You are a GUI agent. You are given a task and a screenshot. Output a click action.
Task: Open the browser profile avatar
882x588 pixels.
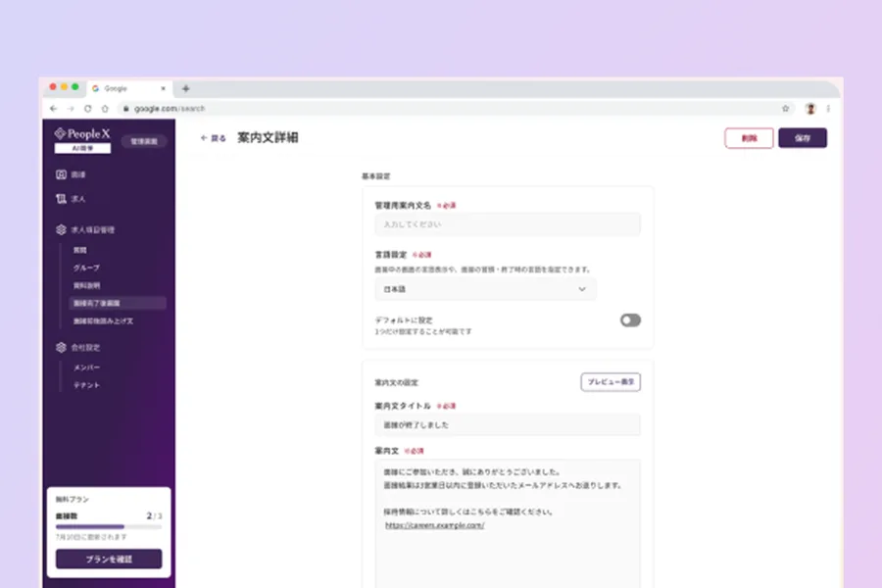pos(810,109)
